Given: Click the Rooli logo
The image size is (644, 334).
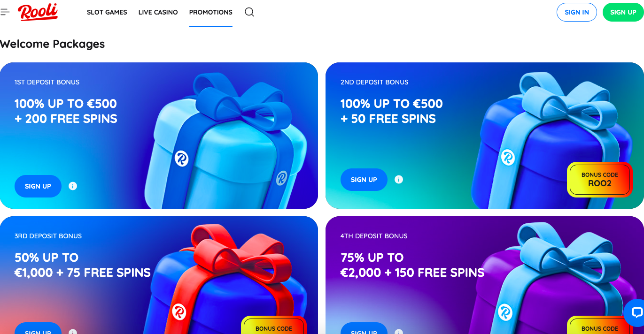Looking at the screenshot, I should 38,12.
